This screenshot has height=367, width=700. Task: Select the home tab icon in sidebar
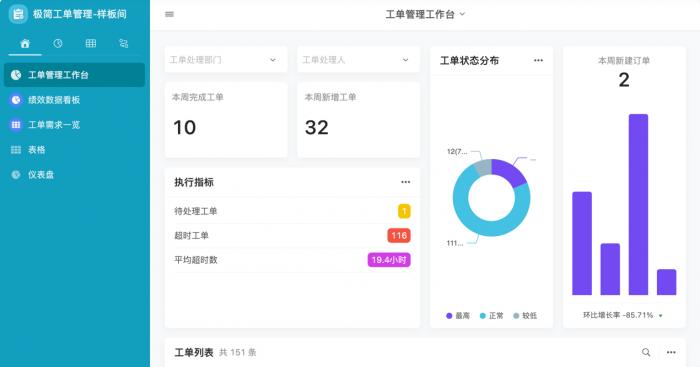[25, 43]
